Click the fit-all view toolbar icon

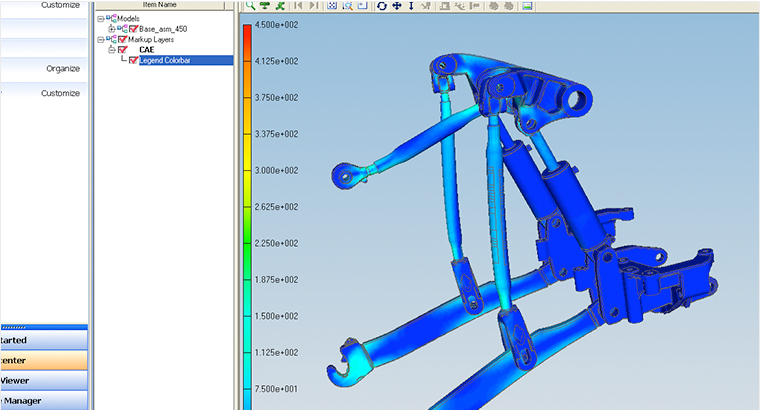point(331,6)
